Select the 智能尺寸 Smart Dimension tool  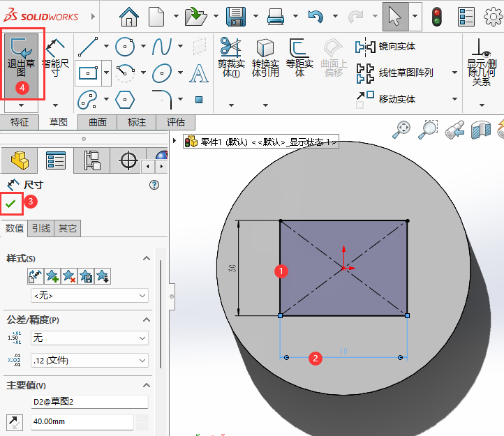point(56,59)
